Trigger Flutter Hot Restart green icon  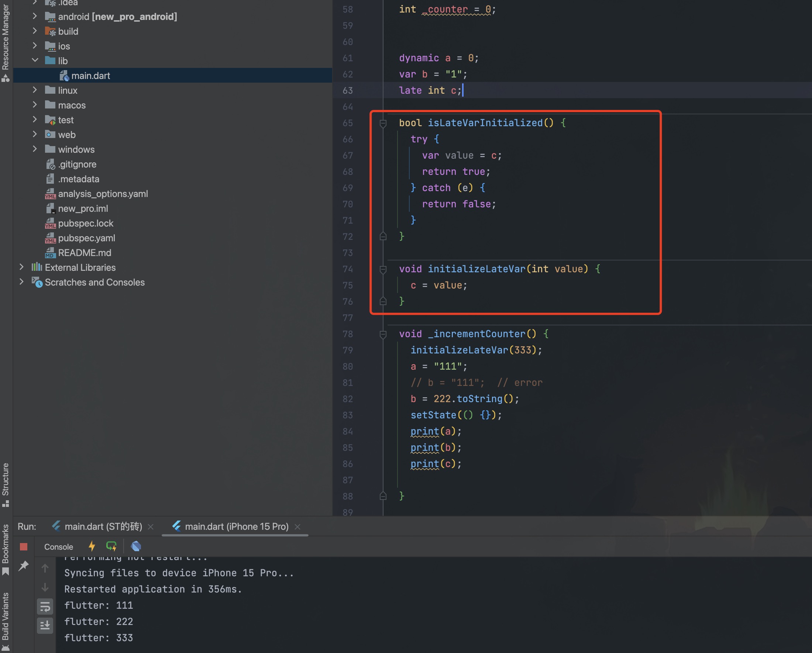[111, 546]
